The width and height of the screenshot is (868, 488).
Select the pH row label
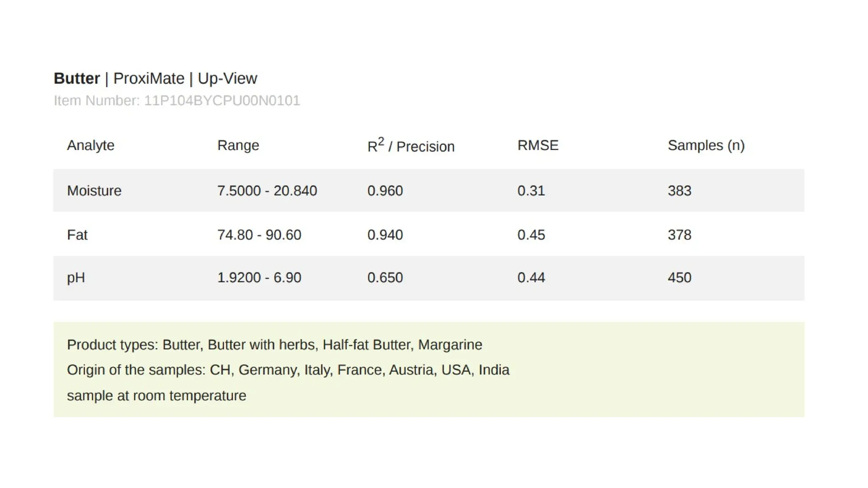[76, 277]
